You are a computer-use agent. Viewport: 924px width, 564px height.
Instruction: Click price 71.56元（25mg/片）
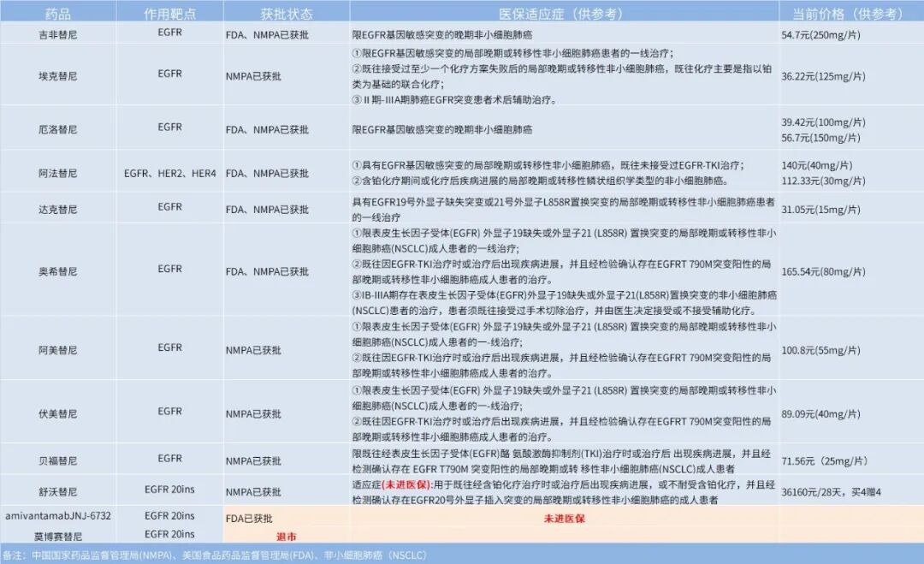pos(825,460)
